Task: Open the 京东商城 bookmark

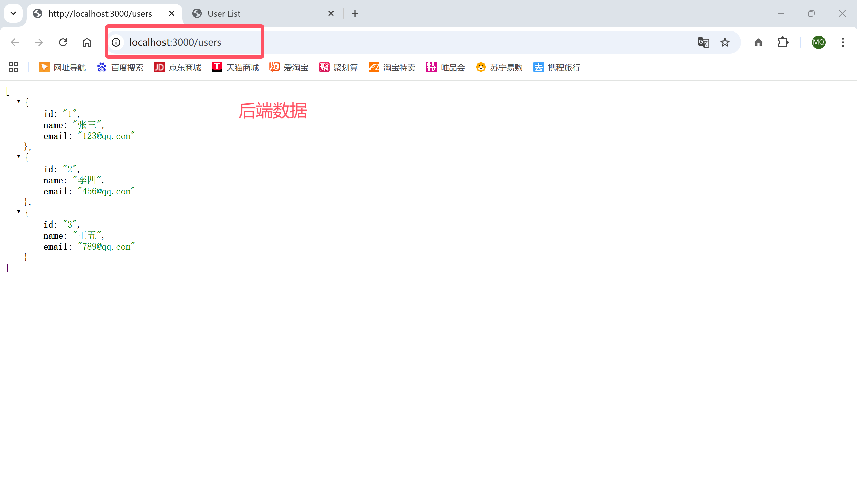Action: point(178,67)
